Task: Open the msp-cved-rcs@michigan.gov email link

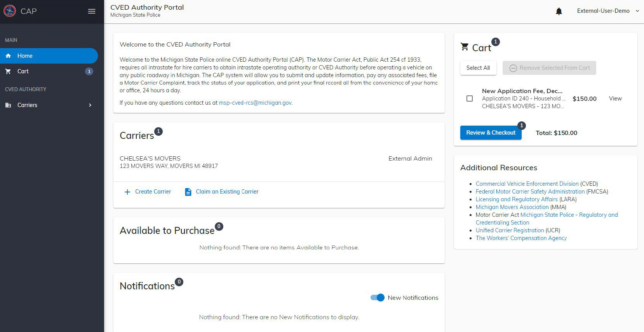Action: pyautogui.click(x=255, y=103)
